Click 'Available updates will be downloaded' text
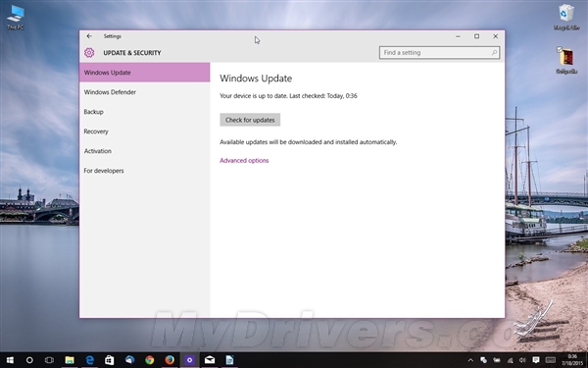588x368 pixels. (309, 142)
